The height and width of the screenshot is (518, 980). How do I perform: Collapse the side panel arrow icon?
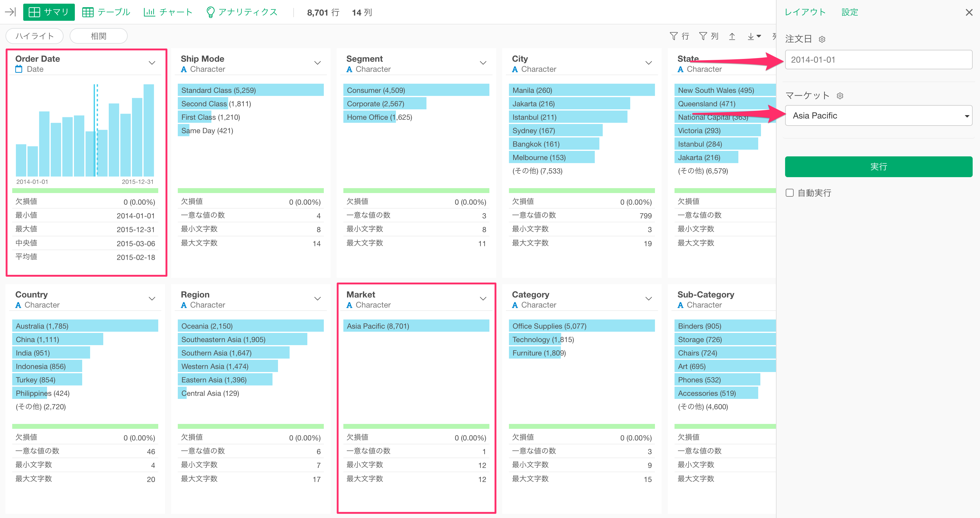pyautogui.click(x=10, y=12)
